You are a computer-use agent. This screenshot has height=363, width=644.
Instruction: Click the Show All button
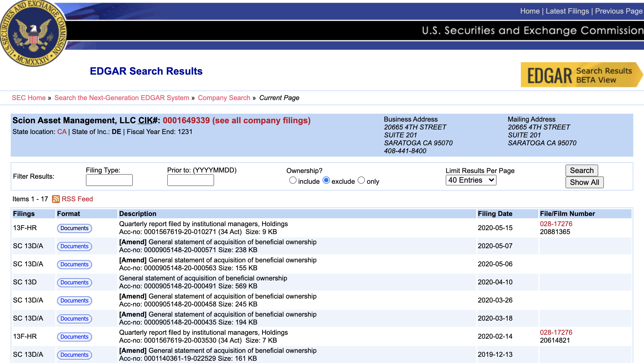tap(584, 182)
